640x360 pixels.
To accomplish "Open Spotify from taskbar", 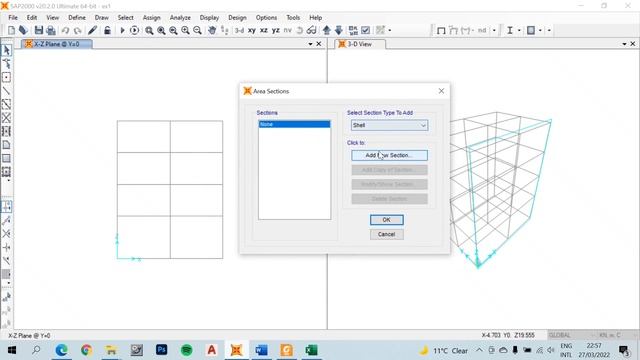I will click(x=187, y=350).
